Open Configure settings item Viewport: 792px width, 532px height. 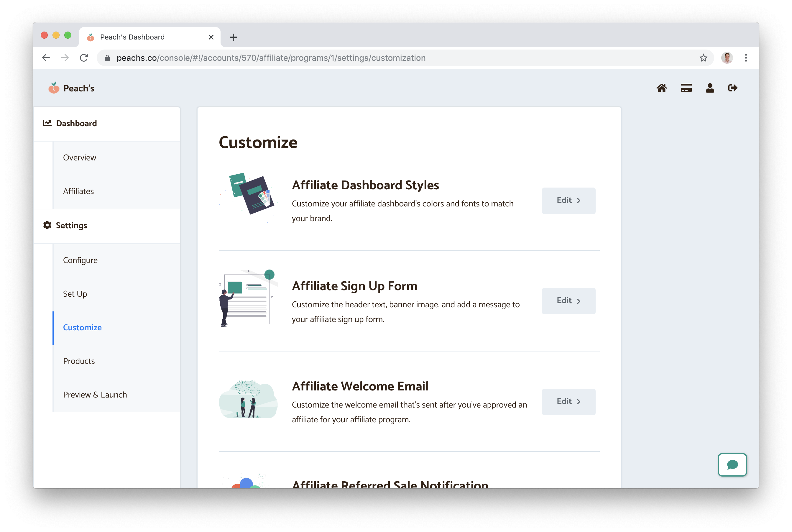(x=80, y=260)
